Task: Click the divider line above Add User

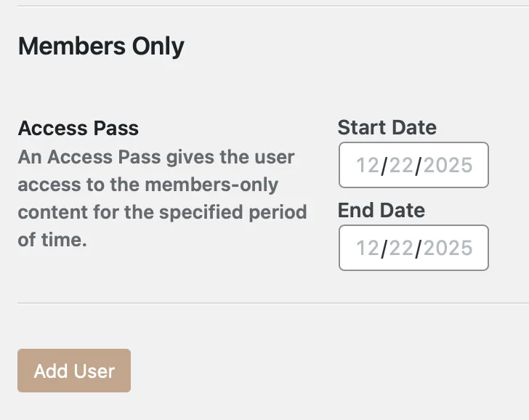Action: coord(264,303)
